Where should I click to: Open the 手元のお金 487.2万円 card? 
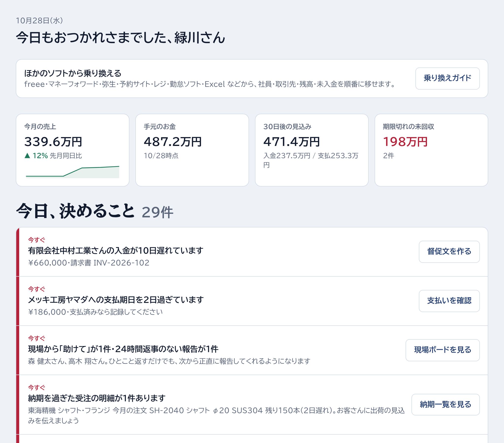pyautogui.click(x=192, y=150)
